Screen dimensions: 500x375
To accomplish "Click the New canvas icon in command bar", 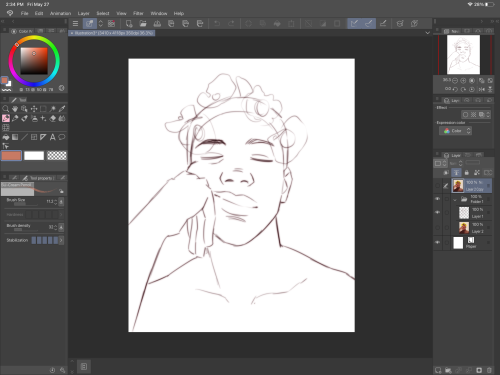I will [x=129, y=23].
